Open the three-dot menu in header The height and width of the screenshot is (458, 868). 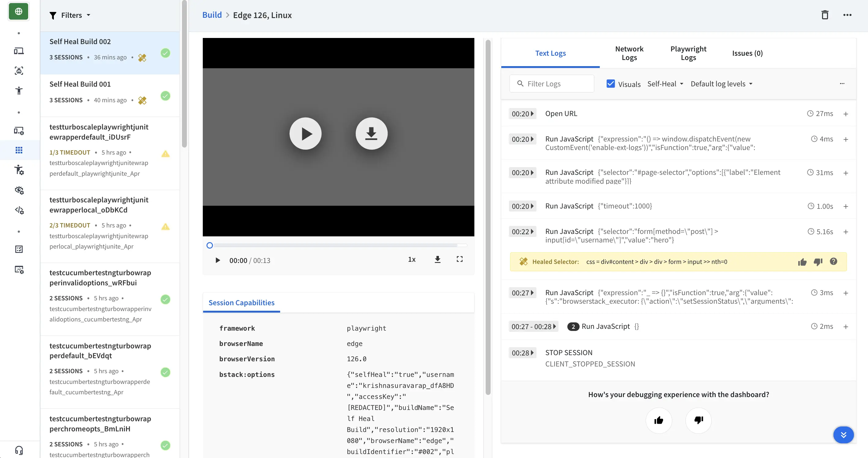847,15
